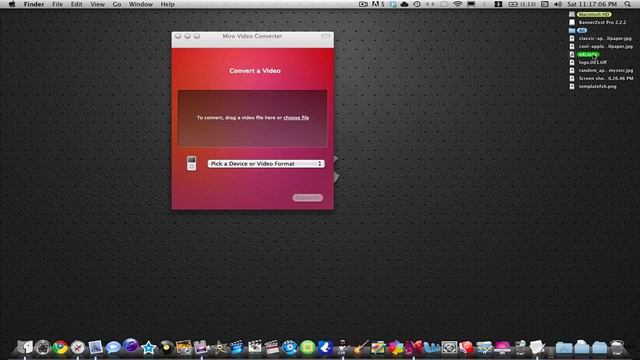This screenshot has height=360, width=640.
Task: Open Google Chrome from the dock
Action: click(x=60, y=347)
